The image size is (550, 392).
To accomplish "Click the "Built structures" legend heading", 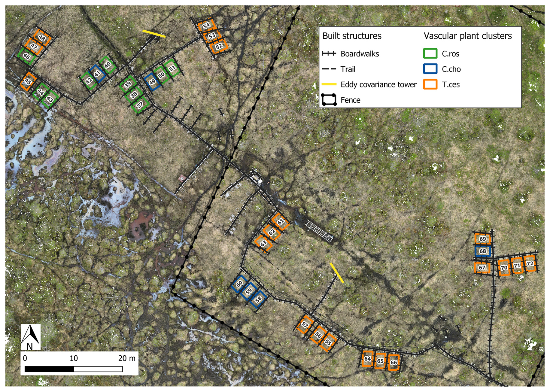I will click(x=352, y=36).
